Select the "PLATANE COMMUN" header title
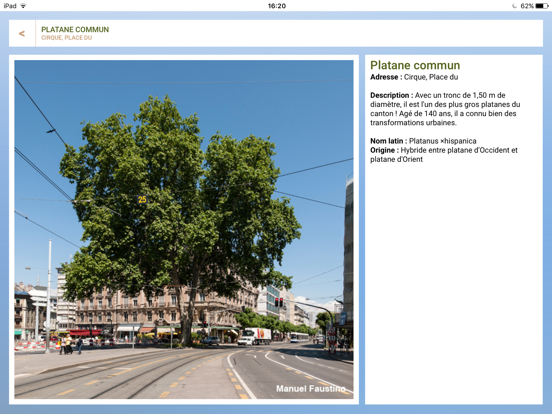Screen dimensions: 552x414 point(75,30)
